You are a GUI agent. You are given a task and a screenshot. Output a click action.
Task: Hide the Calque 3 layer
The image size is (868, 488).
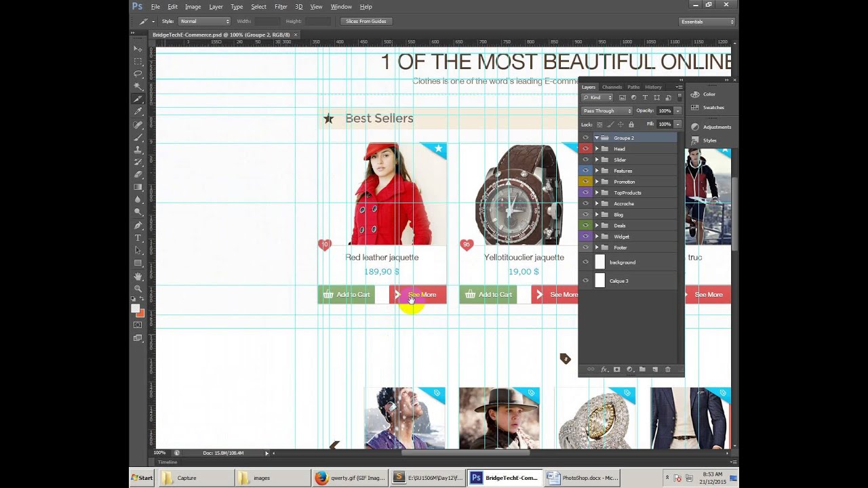tap(586, 281)
